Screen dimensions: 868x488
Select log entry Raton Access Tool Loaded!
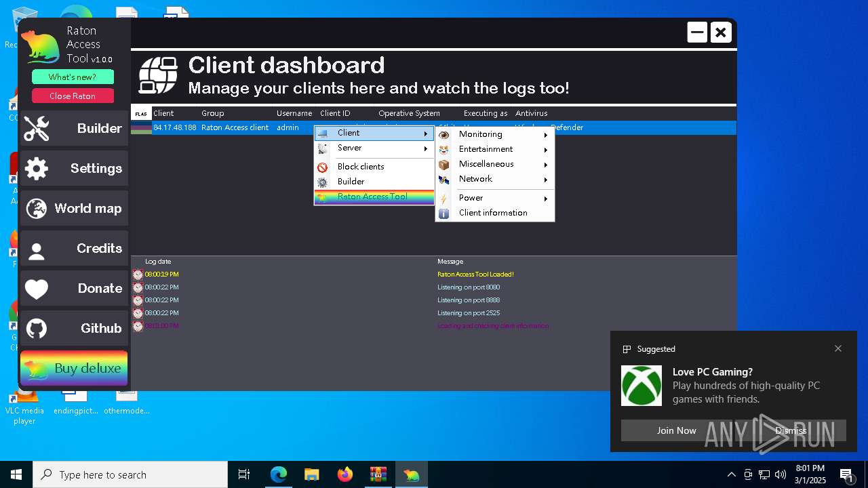(x=475, y=274)
